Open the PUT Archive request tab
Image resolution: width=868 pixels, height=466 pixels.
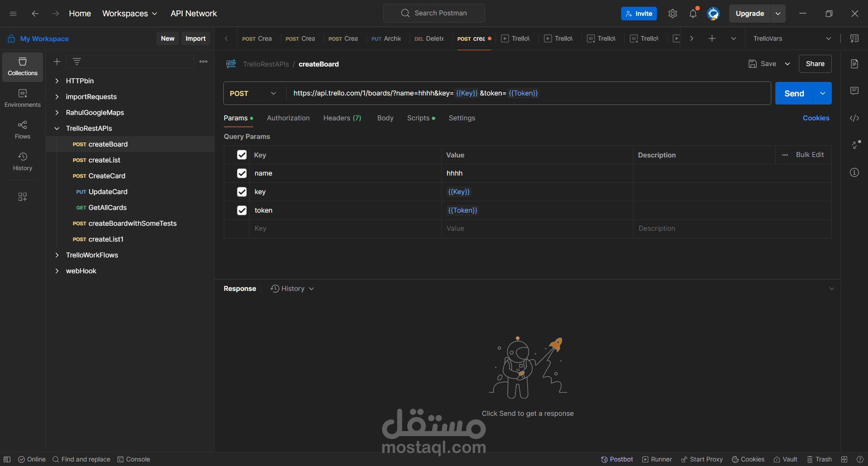click(x=386, y=38)
